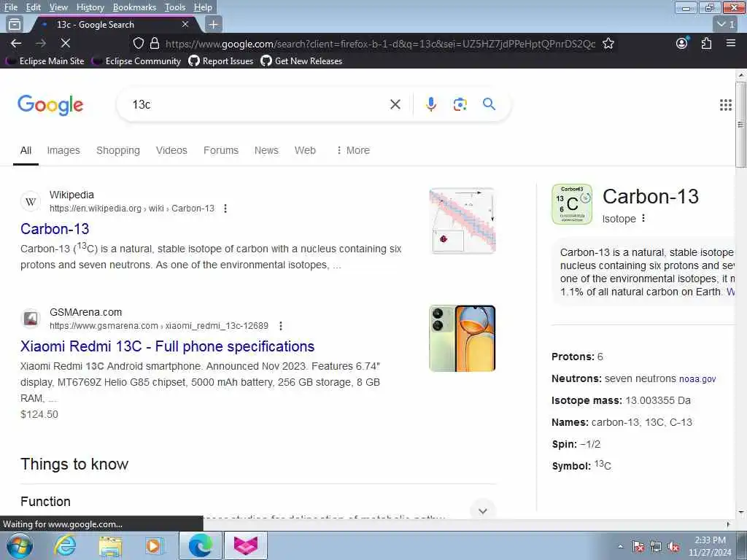The width and height of the screenshot is (747, 560).
Task: Open the network tray icon
Action: (656, 547)
